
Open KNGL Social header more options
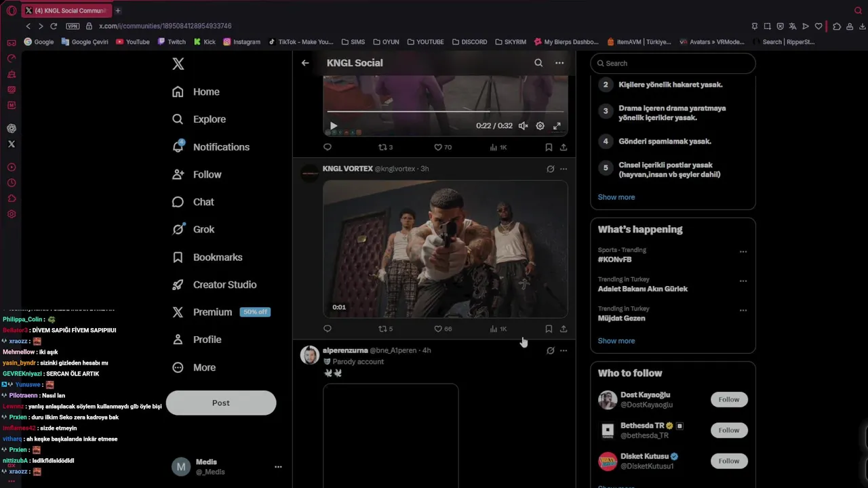click(x=559, y=63)
